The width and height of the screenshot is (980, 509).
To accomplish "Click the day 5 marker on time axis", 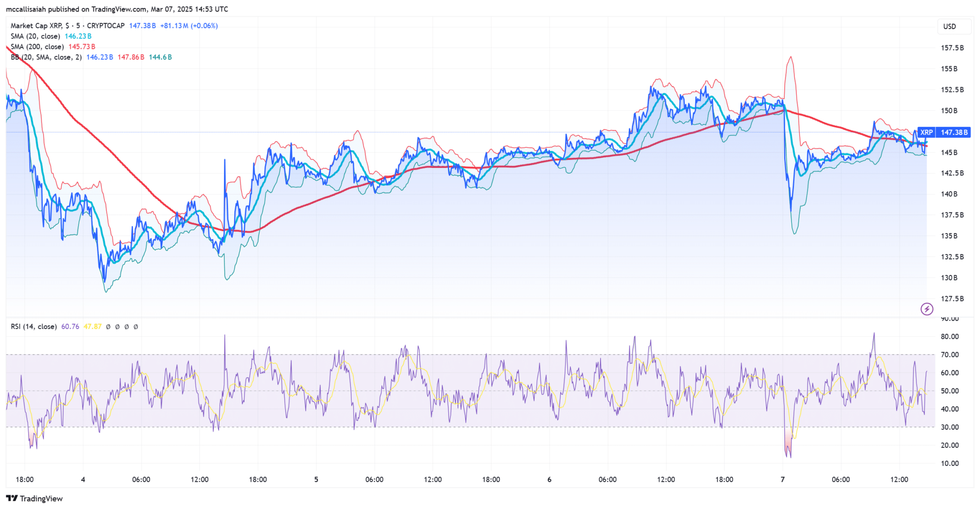I will click(316, 479).
